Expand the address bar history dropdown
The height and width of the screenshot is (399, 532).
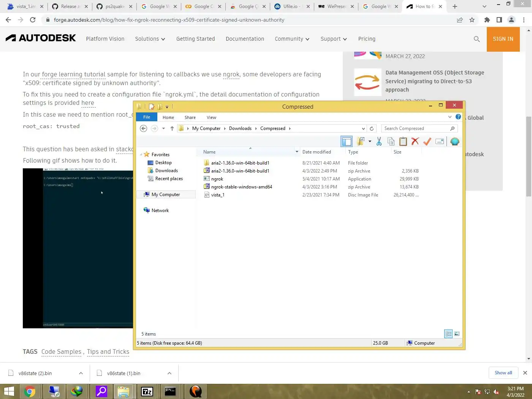(363, 128)
